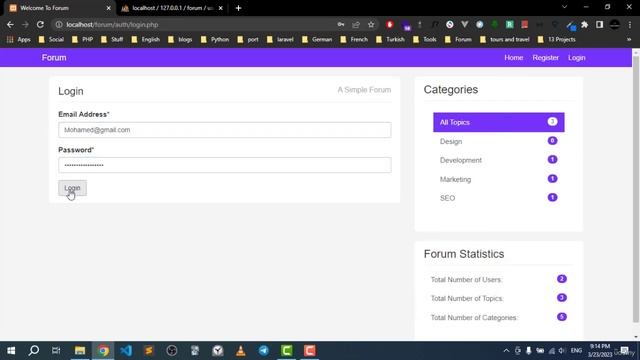
Task: Open the laravel bookmarks folder
Action: click(280, 40)
